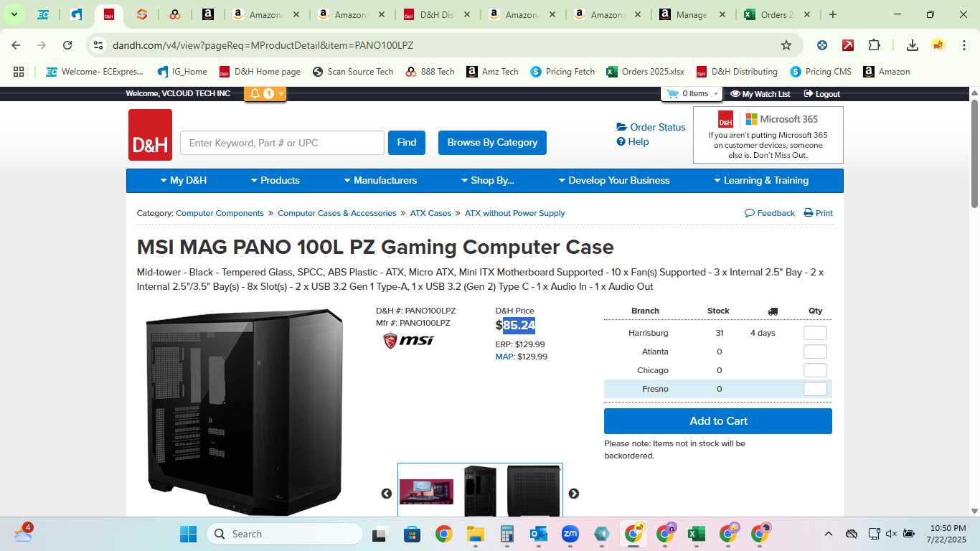This screenshot has height=551, width=980.
Task: Open Outlook from the taskbar
Action: pos(538,534)
